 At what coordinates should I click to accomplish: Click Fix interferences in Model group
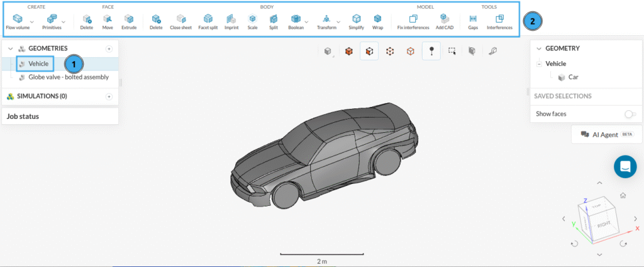[413, 21]
